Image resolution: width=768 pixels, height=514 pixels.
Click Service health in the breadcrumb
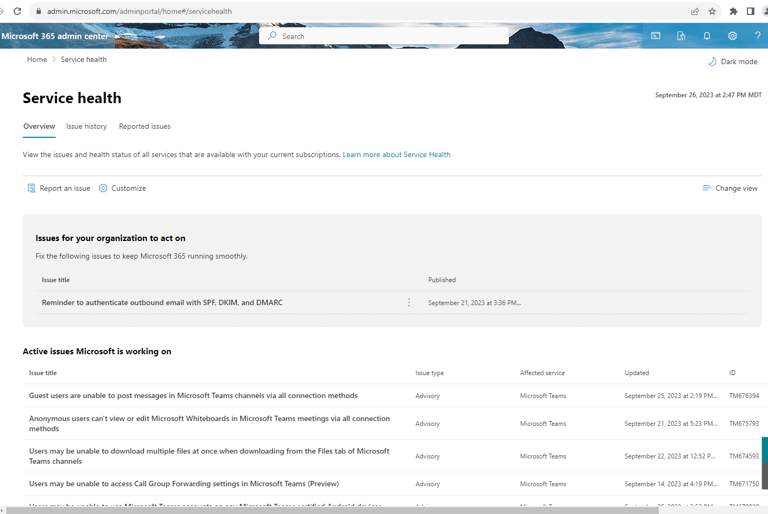coord(83,59)
